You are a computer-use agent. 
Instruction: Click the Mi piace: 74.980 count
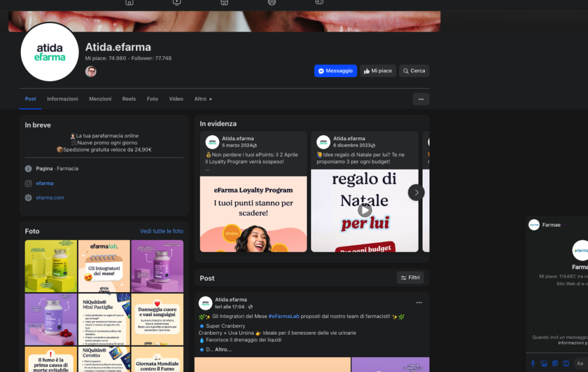tap(106, 58)
